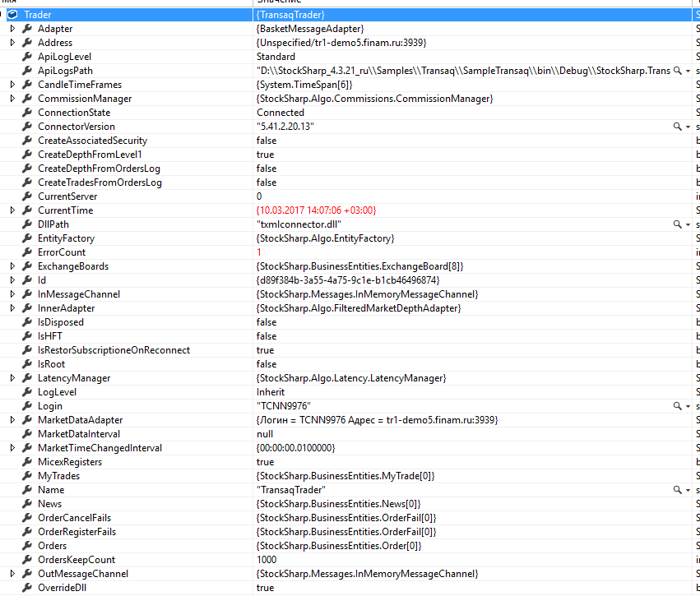Viewport: 700px width, 596px height.
Task: Click the magnifier icon on the Login row
Action: point(678,406)
